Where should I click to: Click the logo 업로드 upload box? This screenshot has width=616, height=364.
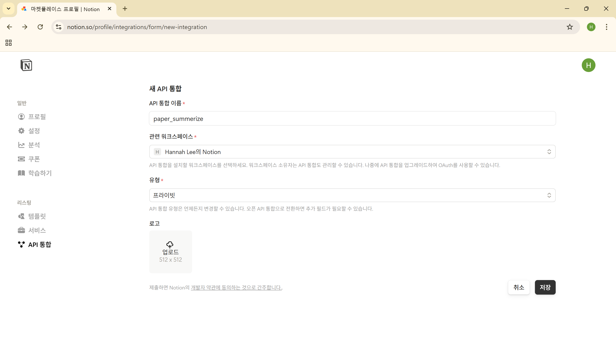click(170, 252)
